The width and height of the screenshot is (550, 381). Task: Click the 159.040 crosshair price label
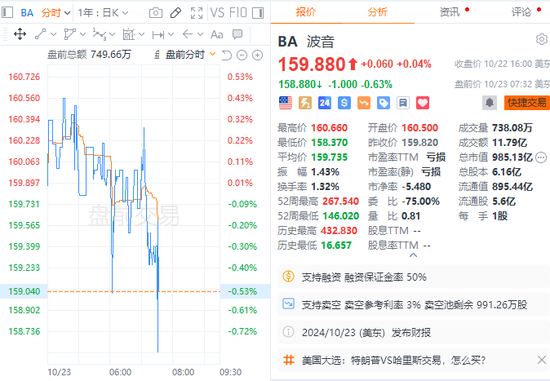pos(24,291)
